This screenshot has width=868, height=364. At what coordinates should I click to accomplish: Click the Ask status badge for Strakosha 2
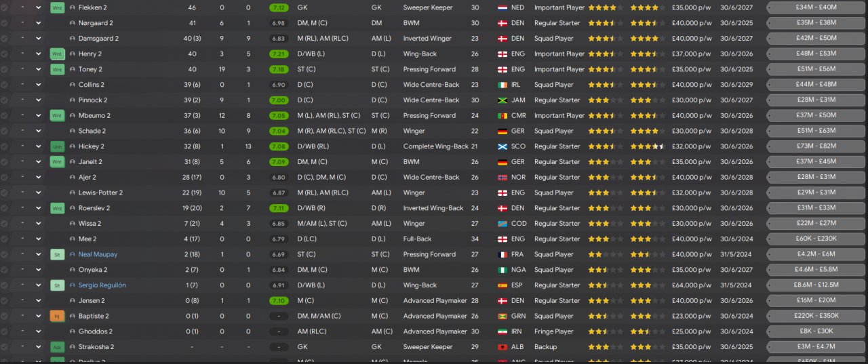pyautogui.click(x=58, y=347)
